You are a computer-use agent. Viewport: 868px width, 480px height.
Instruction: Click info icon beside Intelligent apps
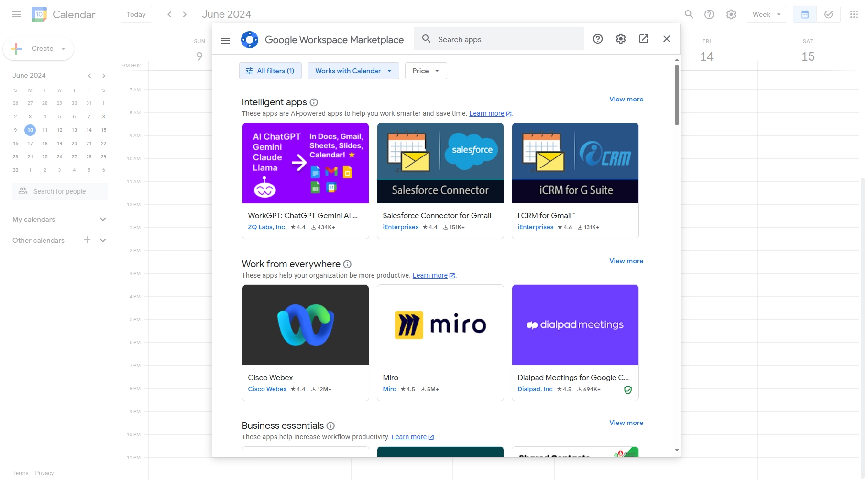point(314,102)
